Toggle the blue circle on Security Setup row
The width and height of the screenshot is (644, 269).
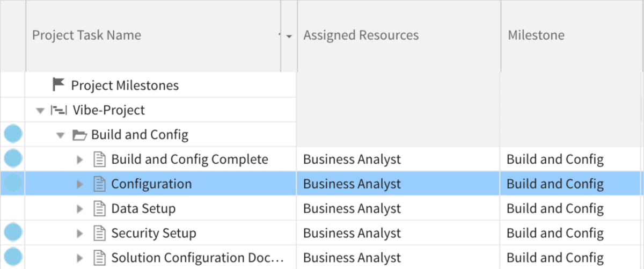[13, 232]
